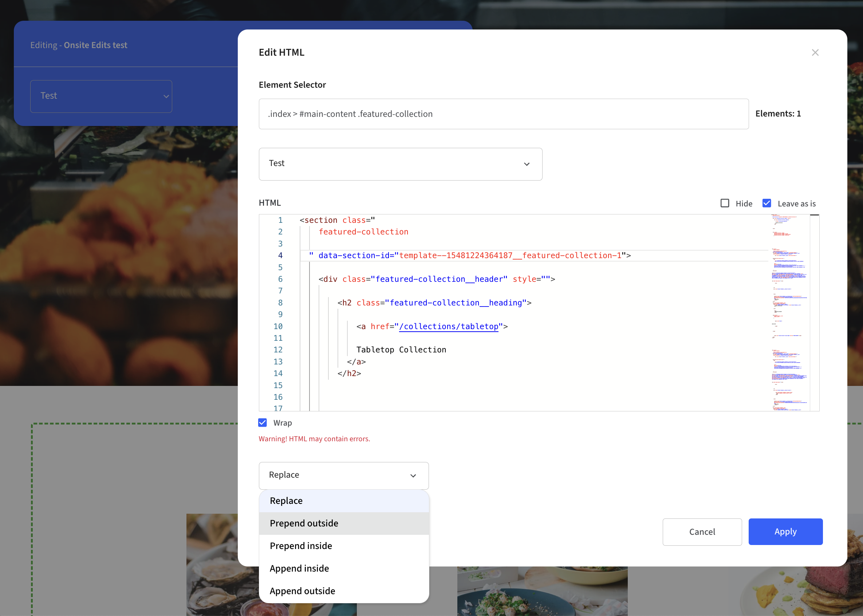Close the Edit HTML dialog
This screenshot has height=616, width=863.
pyautogui.click(x=815, y=52)
